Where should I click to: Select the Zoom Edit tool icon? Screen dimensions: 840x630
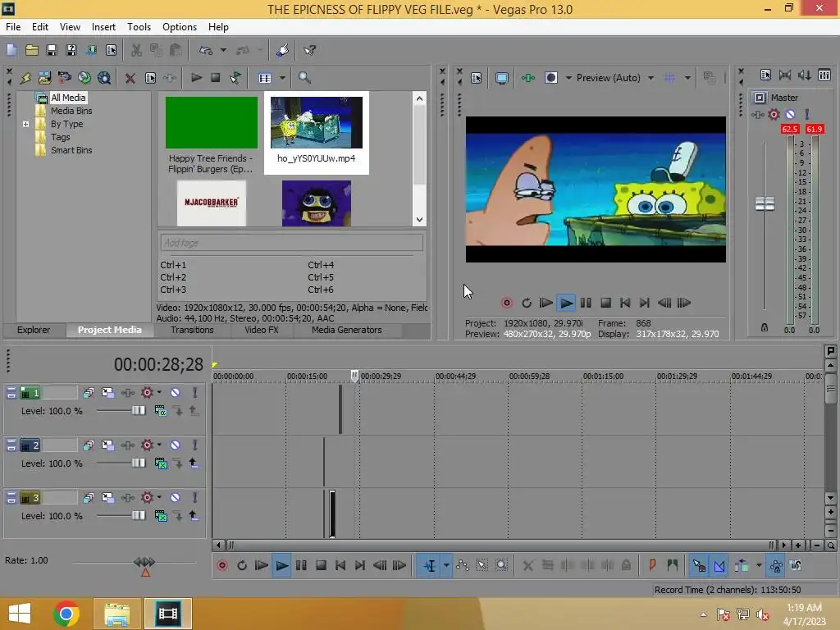[x=501, y=565]
